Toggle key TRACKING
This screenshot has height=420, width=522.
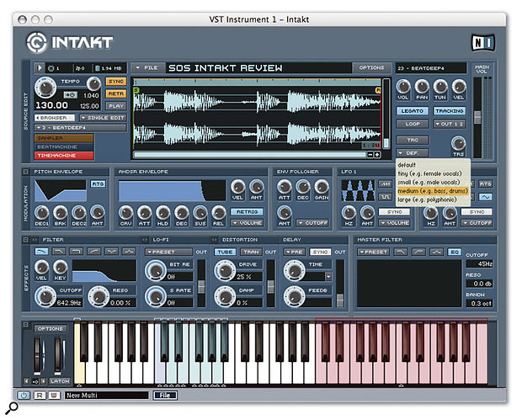click(x=450, y=111)
